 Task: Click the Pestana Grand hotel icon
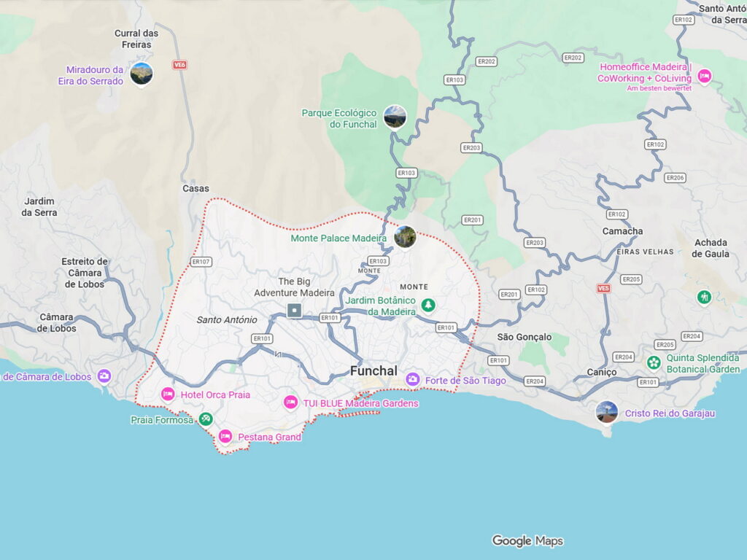pos(225,436)
